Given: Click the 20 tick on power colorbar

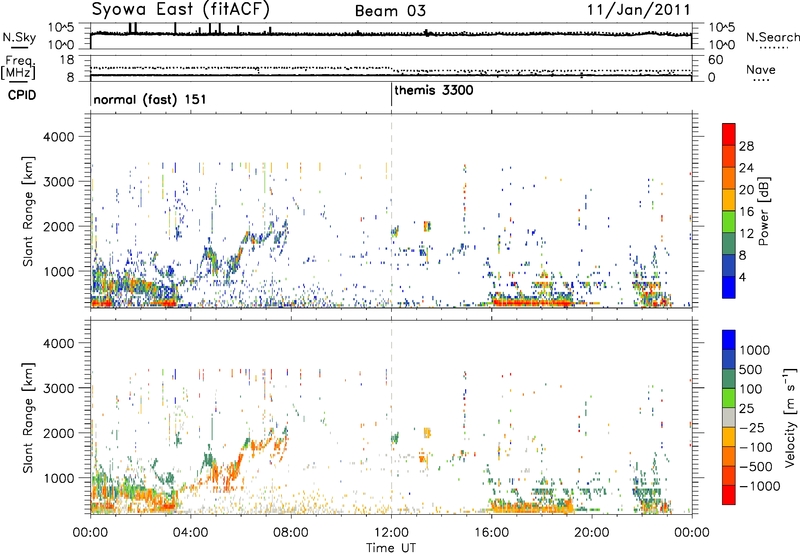Looking at the screenshot, I should point(746,190).
